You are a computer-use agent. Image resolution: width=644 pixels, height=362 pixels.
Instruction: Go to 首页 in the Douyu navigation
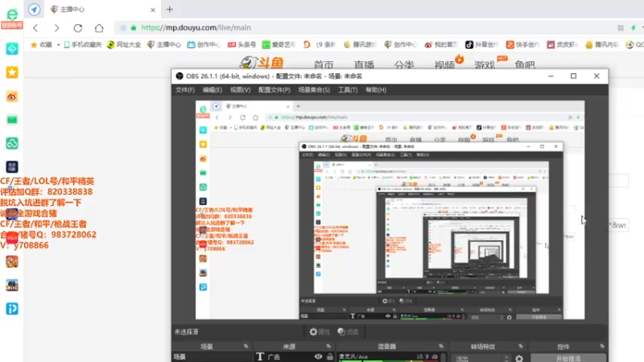click(324, 65)
